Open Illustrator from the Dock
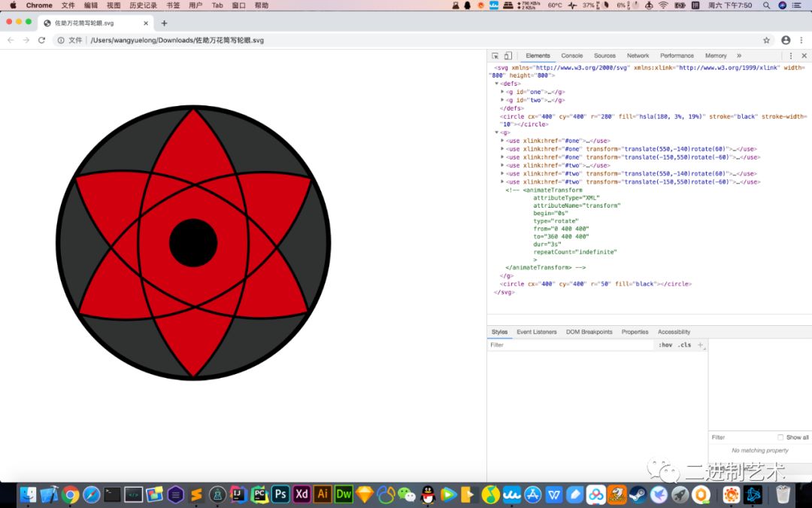Viewport: 812px width, 508px height. 323,494
